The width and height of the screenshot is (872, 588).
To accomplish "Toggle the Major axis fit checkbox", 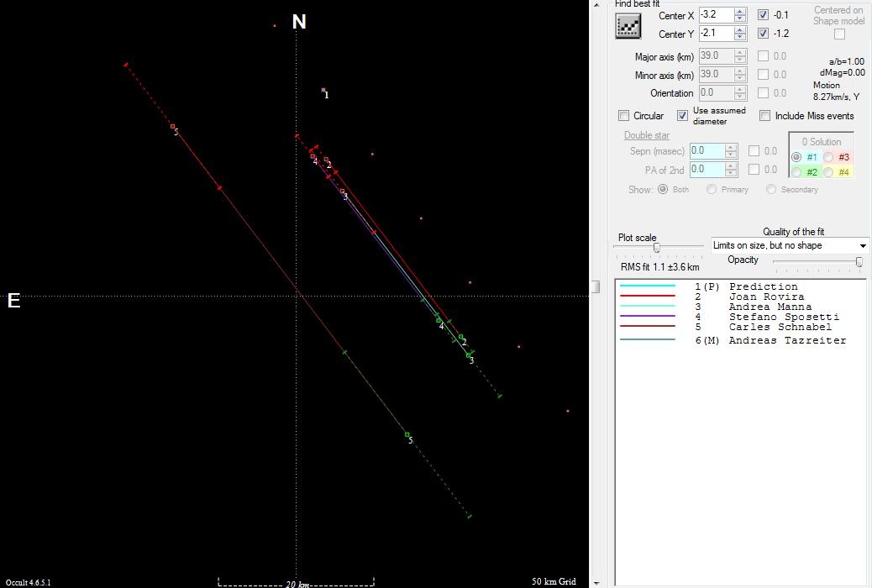I will (763, 56).
